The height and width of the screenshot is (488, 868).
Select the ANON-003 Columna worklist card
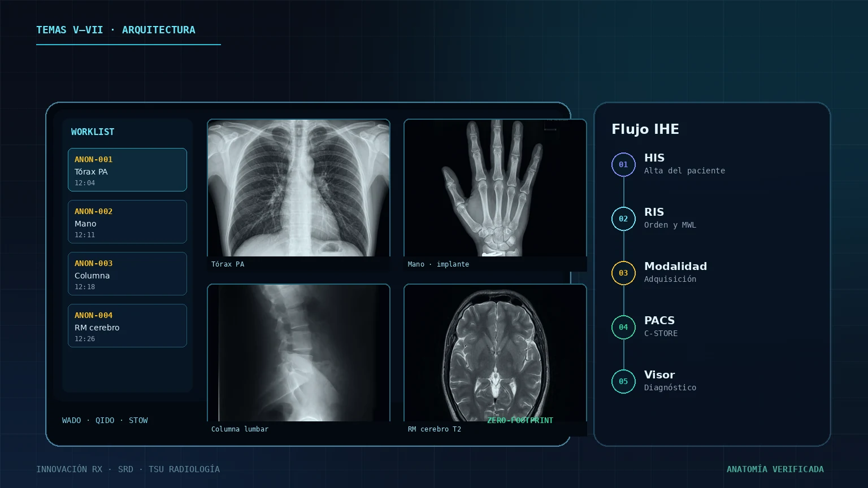pyautogui.click(x=127, y=273)
